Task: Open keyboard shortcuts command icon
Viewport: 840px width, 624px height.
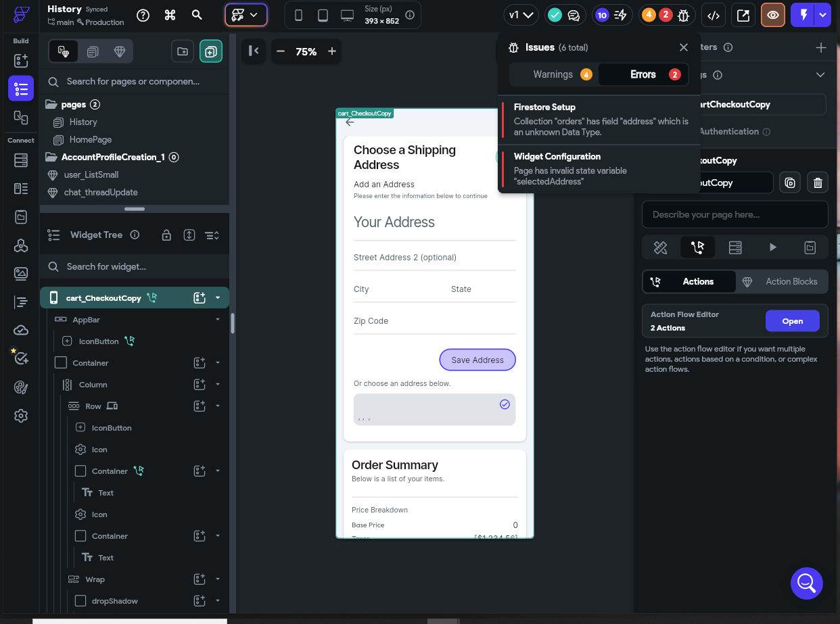Action: pyautogui.click(x=170, y=16)
